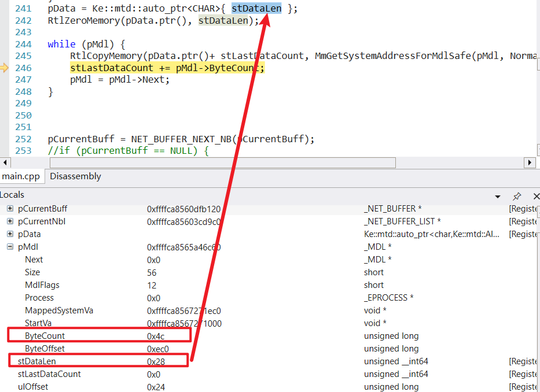Click the horizontal scrollbar thumb in code editor
The width and height of the screenshot is (540, 392).
[222, 162]
